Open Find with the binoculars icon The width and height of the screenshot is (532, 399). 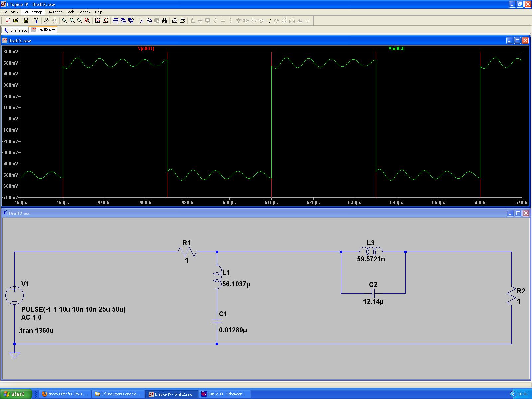click(164, 21)
